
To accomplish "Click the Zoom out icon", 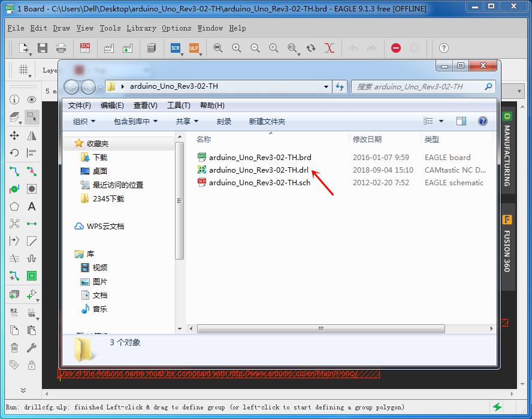I will click(x=255, y=48).
